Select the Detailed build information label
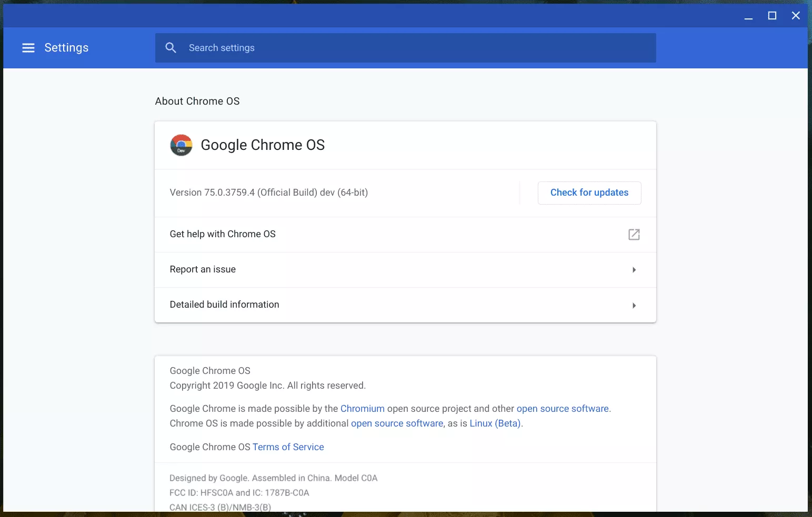 click(x=224, y=305)
